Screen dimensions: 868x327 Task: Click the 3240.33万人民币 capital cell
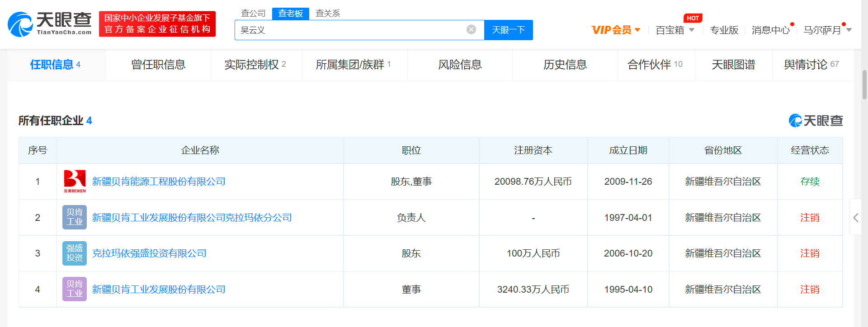pyautogui.click(x=533, y=289)
